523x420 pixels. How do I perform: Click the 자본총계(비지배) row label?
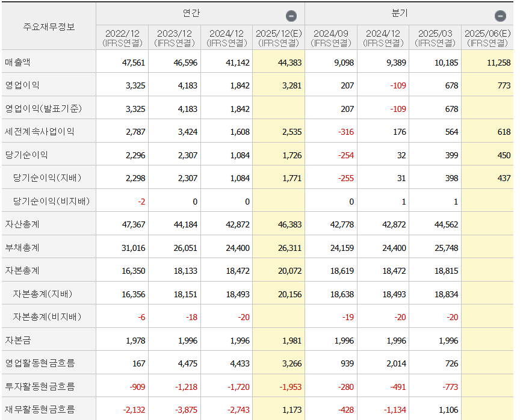coord(47,317)
